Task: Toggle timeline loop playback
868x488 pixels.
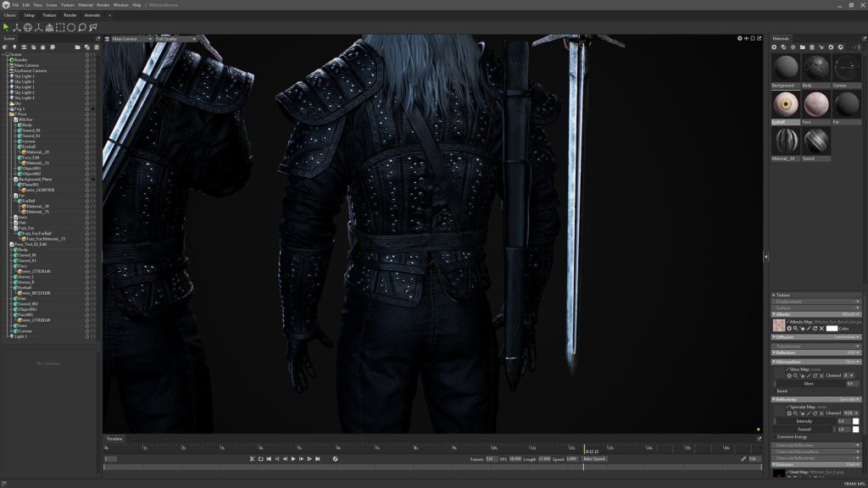Action: pyautogui.click(x=261, y=458)
